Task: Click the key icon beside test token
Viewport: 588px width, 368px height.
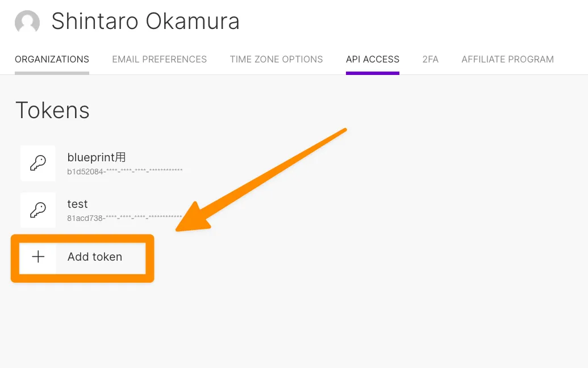Action: click(38, 210)
